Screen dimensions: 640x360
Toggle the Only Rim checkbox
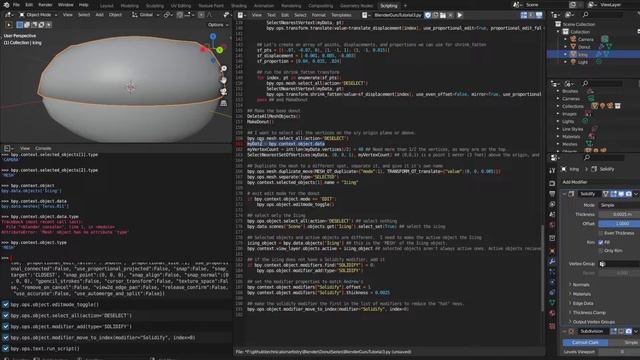pyautogui.click(x=601, y=251)
